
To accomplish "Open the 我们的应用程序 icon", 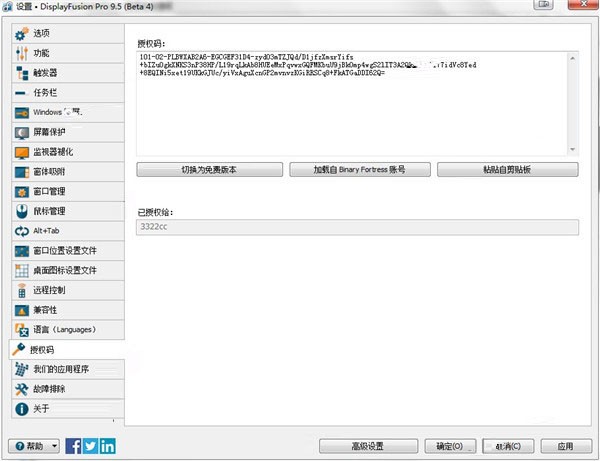I will click(21, 369).
